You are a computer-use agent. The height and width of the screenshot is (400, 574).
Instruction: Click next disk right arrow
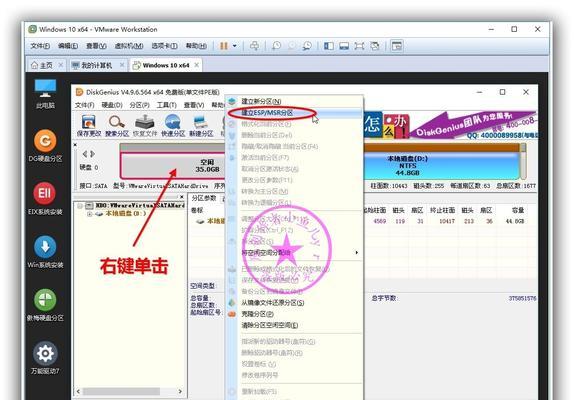[93, 154]
